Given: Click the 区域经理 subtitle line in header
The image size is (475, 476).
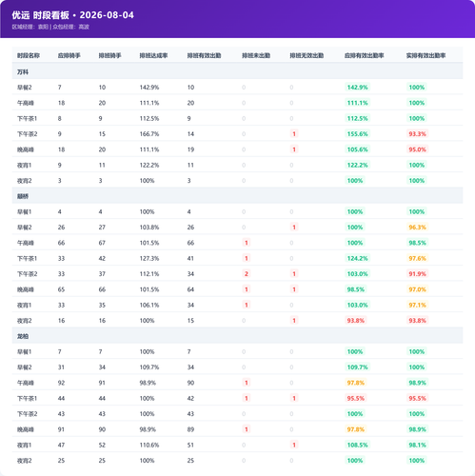Looking at the screenshot, I should 50,27.
